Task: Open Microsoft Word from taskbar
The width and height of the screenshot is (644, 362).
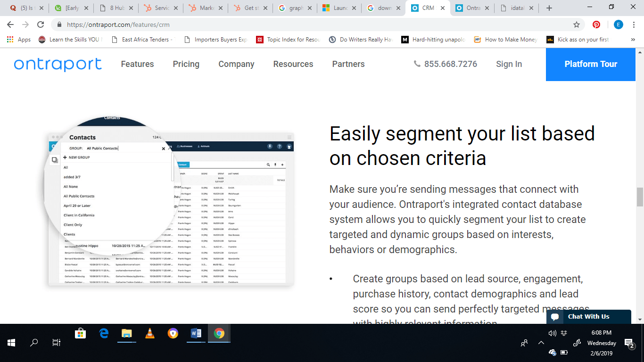Action: click(196, 334)
